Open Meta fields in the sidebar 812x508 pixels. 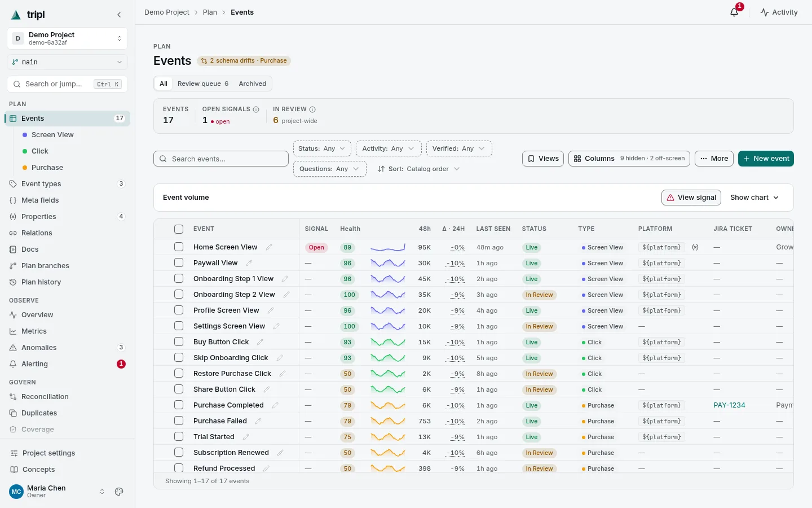[x=68, y=200]
